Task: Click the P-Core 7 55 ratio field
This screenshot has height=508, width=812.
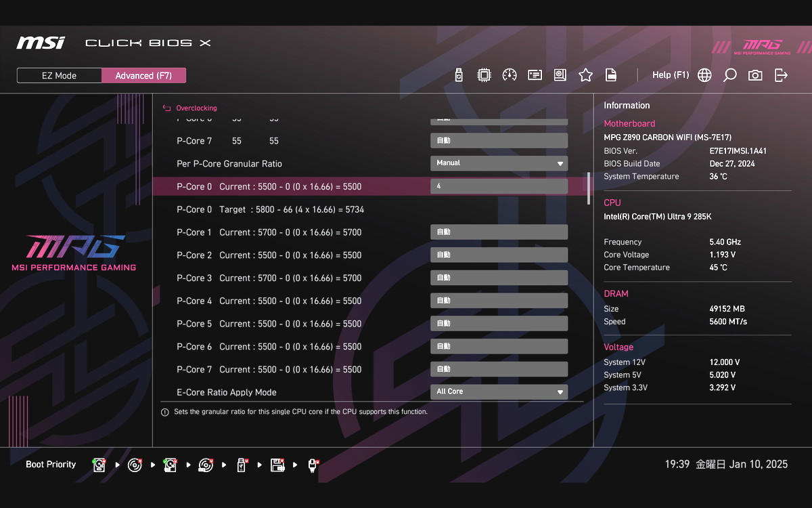Action: (499, 141)
